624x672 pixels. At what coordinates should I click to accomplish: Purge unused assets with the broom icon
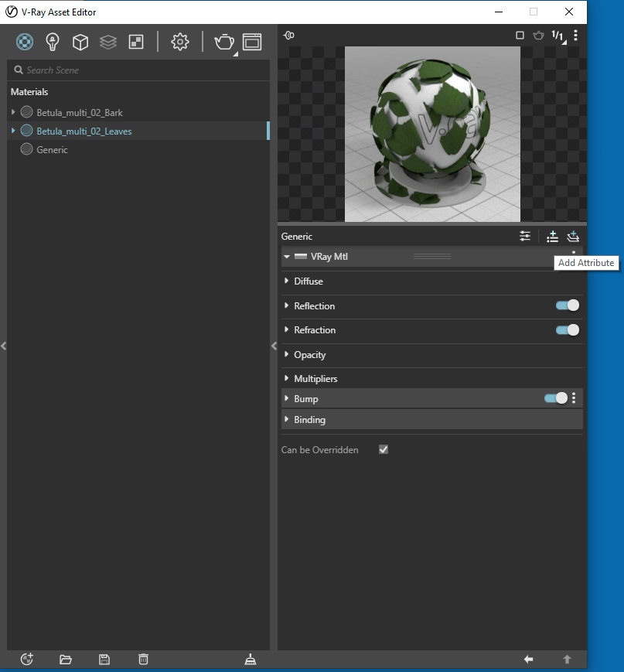pyautogui.click(x=251, y=659)
